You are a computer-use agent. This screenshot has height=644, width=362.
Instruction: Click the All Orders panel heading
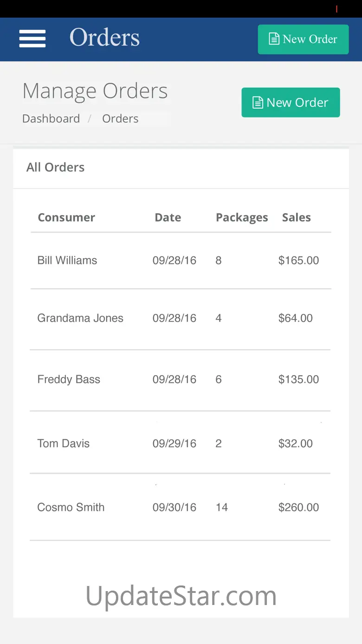(56, 167)
